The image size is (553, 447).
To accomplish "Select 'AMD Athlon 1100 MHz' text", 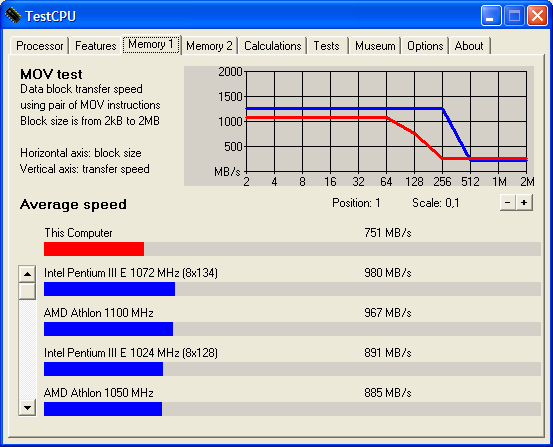I will point(99,313).
